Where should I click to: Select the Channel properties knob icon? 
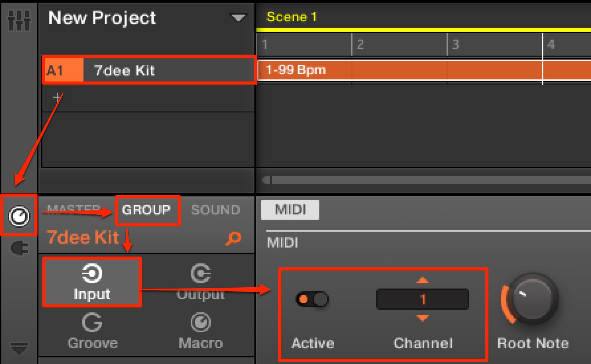19,216
